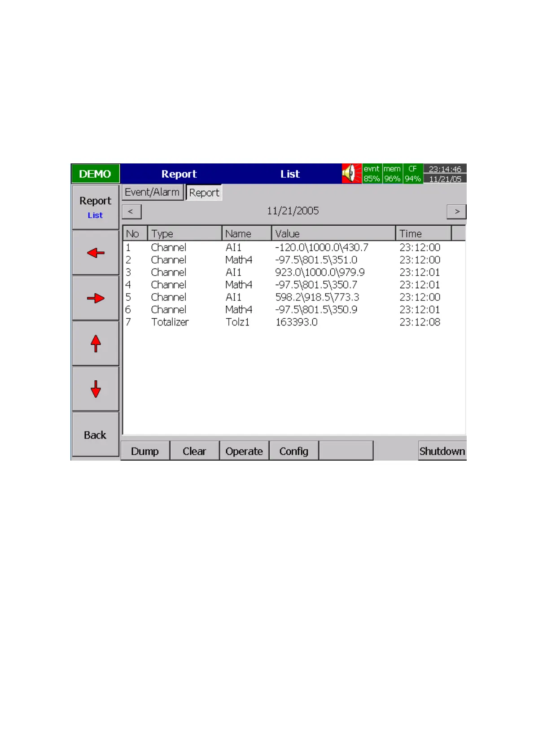Click the CF 94% indicator
This screenshot has height=756, width=534.
tap(413, 173)
